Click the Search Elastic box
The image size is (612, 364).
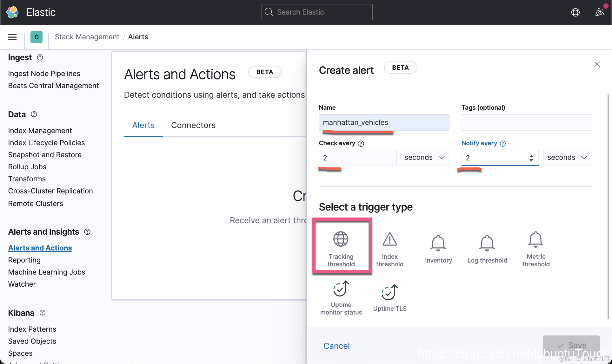(316, 12)
